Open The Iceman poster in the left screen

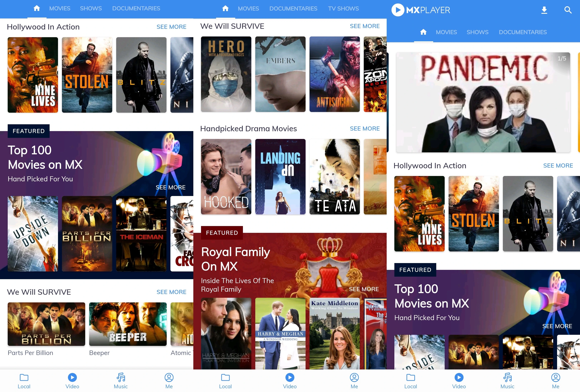(141, 234)
